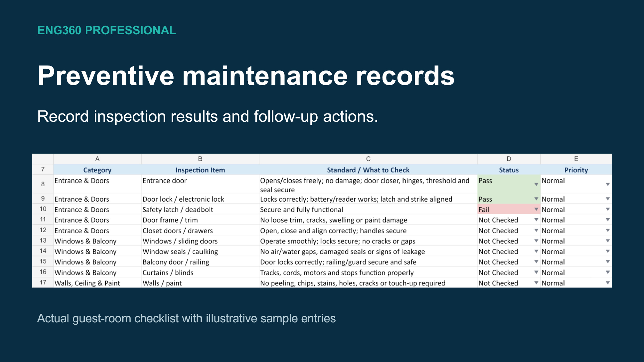This screenshot has width=644, height=362.
Task: Select the Tracks, cords, motors standard cell
Action: point(368,272)
